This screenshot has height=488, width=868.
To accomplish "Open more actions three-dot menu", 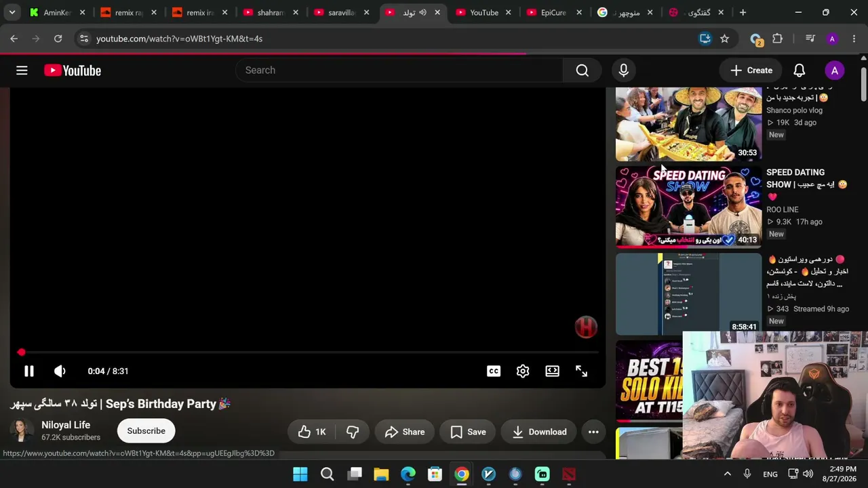I will (x=593, y=432).
